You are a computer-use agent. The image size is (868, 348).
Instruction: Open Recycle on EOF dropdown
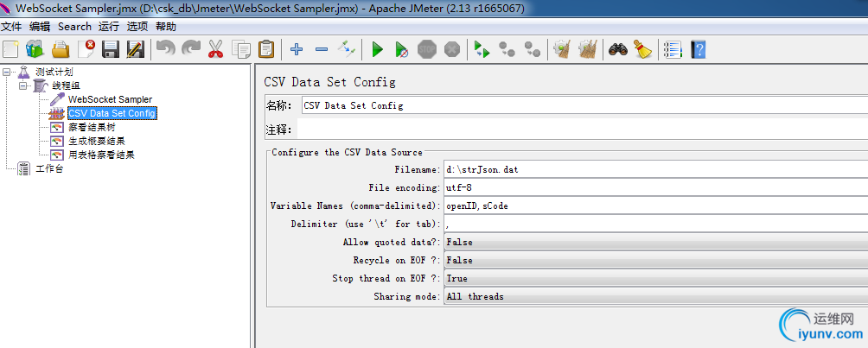click(x=655, y=260)
